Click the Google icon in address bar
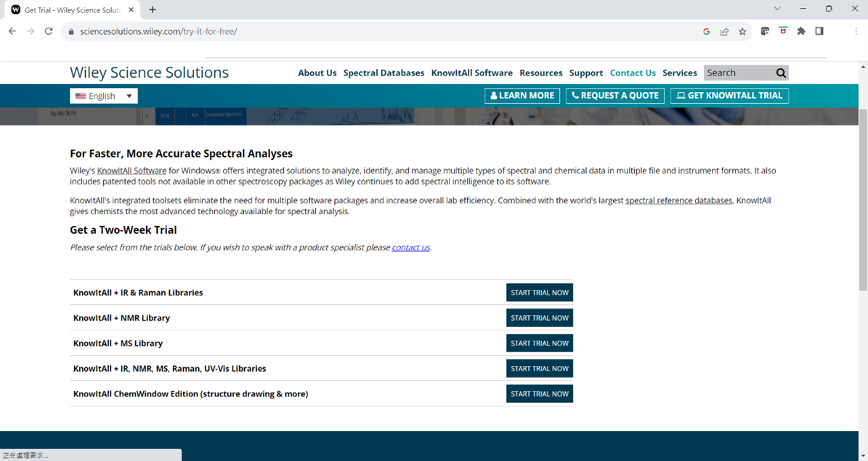The height and width of the screenshot is (461, 868). point(706,31)
